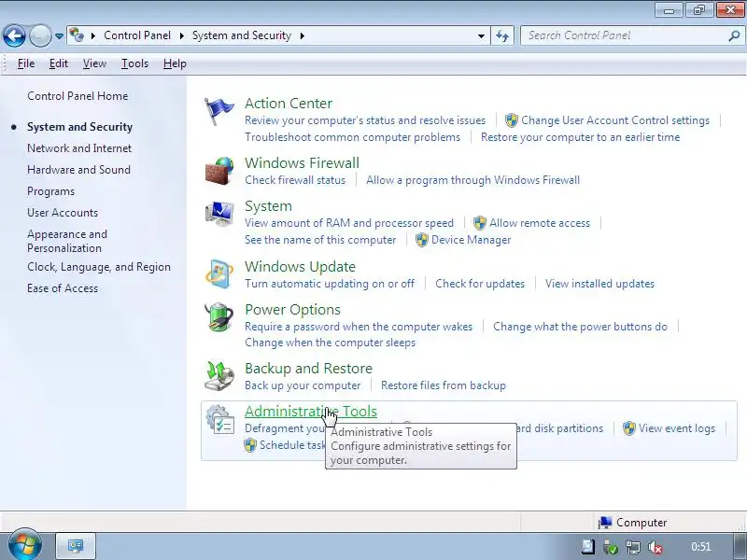Click the refresh button beside address bar
Viewport: 747px width, 560px height.
point(502,35)
